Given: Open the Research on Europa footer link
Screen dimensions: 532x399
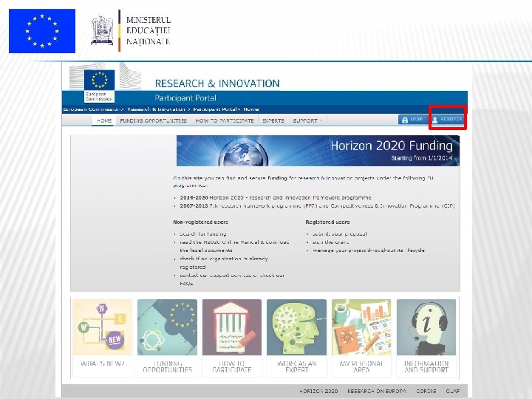Looking at the screenshot, I should [377, 391].
